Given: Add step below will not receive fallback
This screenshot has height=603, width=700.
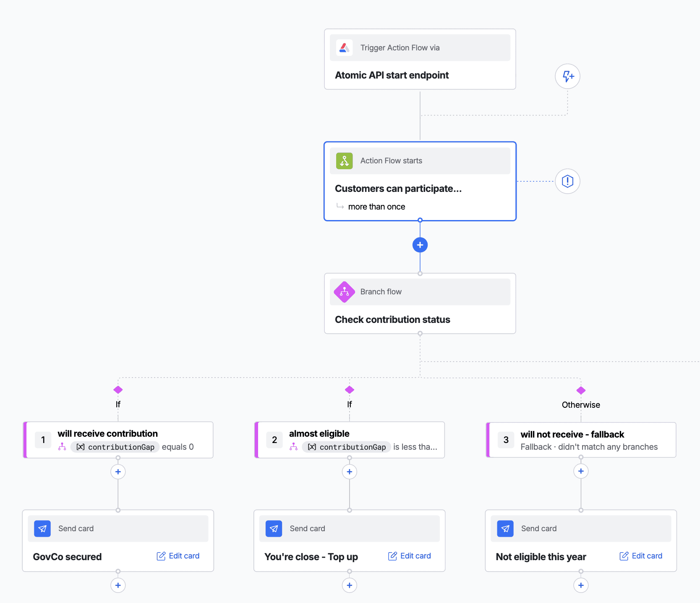Looking at the screenshot, I should [581, 471].
